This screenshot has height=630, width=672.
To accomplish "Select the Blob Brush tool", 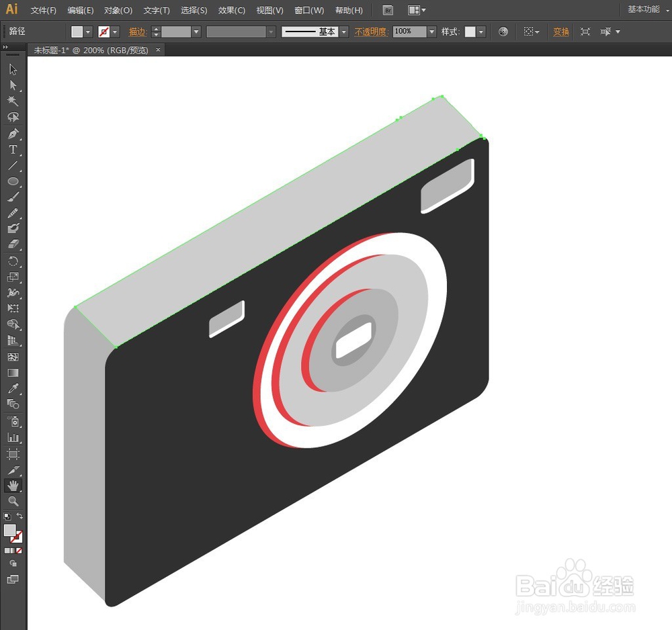I will click(x=13, y=228).
